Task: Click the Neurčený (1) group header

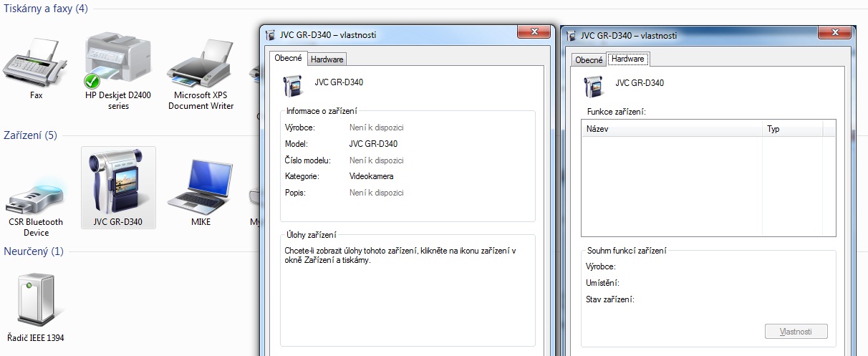Action: pos(34,251)
